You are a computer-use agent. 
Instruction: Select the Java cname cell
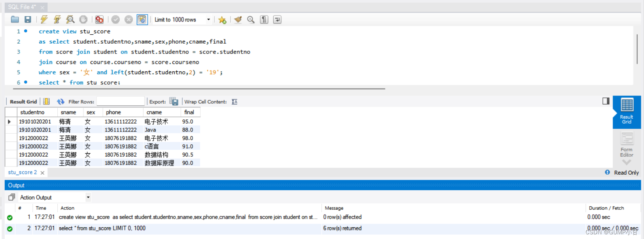click(x=162, y=130)
